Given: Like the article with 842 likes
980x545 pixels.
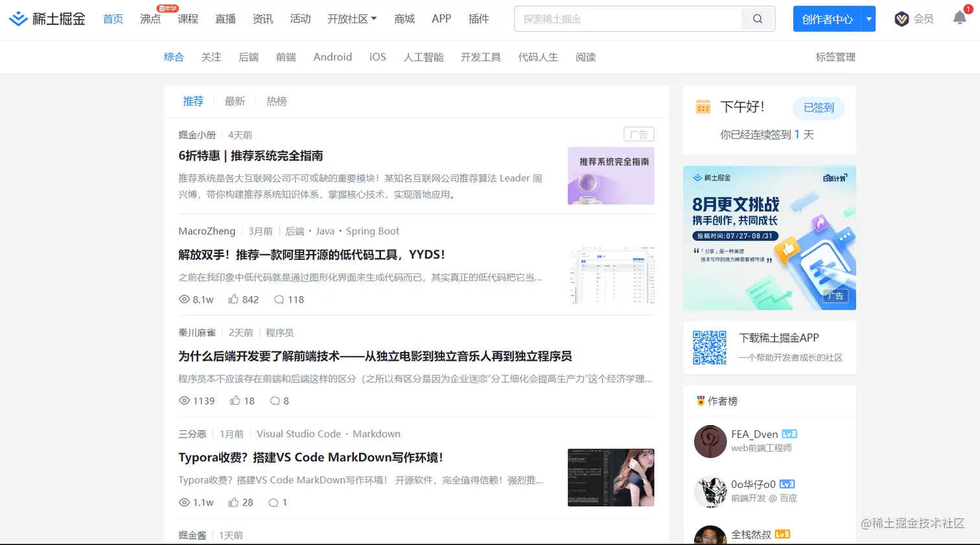Looking at the screenshot, I should pos(233,299).
